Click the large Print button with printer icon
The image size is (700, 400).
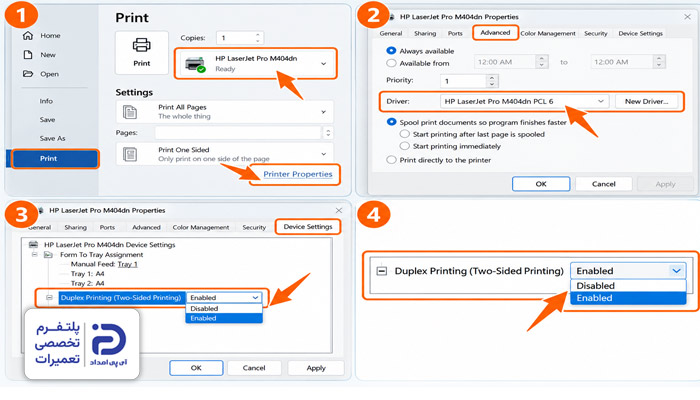point(142,52)
